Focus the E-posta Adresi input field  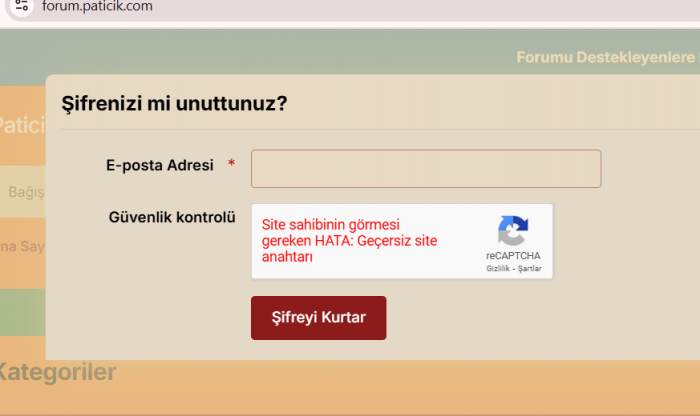coord(425,169)
